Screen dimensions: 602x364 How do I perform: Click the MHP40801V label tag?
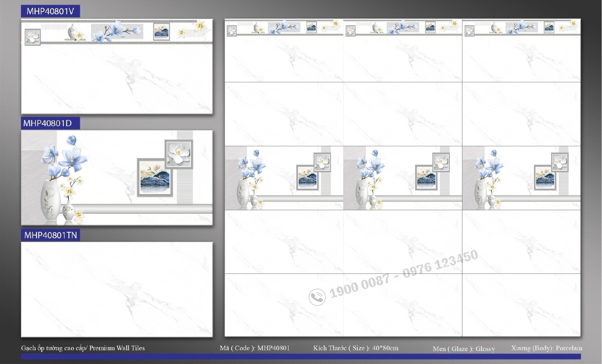tap(50, 11)
